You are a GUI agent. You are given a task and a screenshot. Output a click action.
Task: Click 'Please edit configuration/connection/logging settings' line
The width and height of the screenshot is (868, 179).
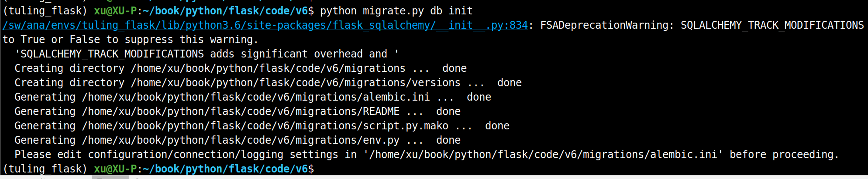tap(427, 155)
